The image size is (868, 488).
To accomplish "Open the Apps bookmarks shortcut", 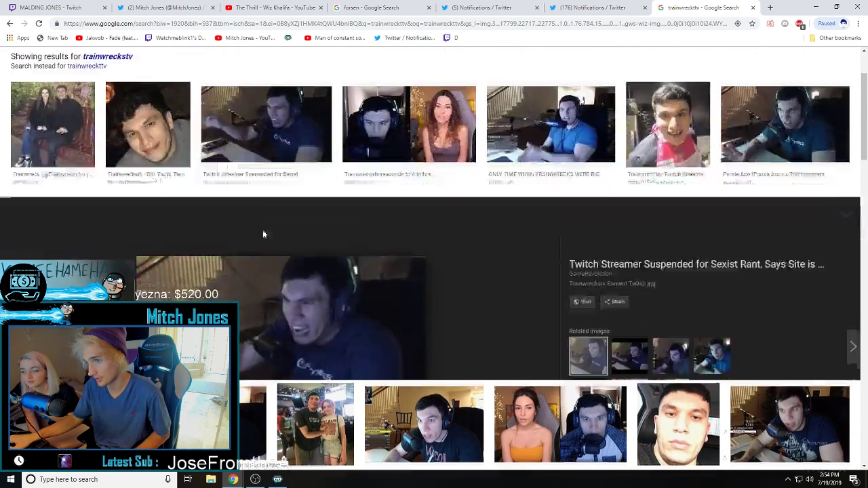I will coord(18,38).
